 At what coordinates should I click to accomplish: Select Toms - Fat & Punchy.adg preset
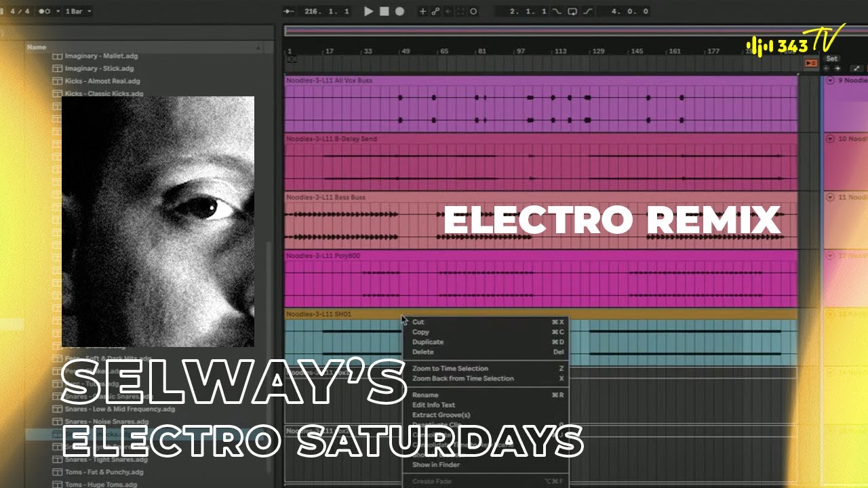click(x=104, y=472)
